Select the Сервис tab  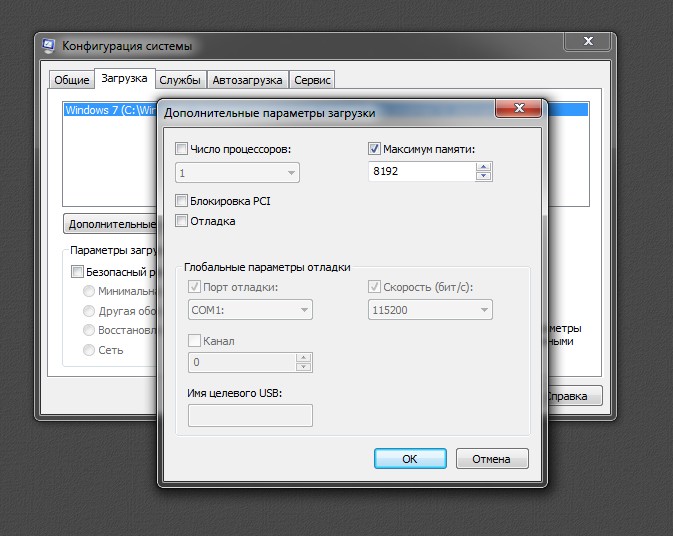point(312,80)
